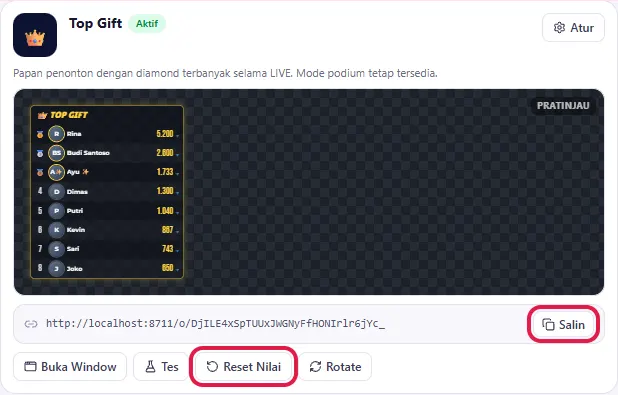Image resolution: width=618 pixels, height=395 pixels.
Task: Click the gear icon in Atur
Action: [559, 28]
